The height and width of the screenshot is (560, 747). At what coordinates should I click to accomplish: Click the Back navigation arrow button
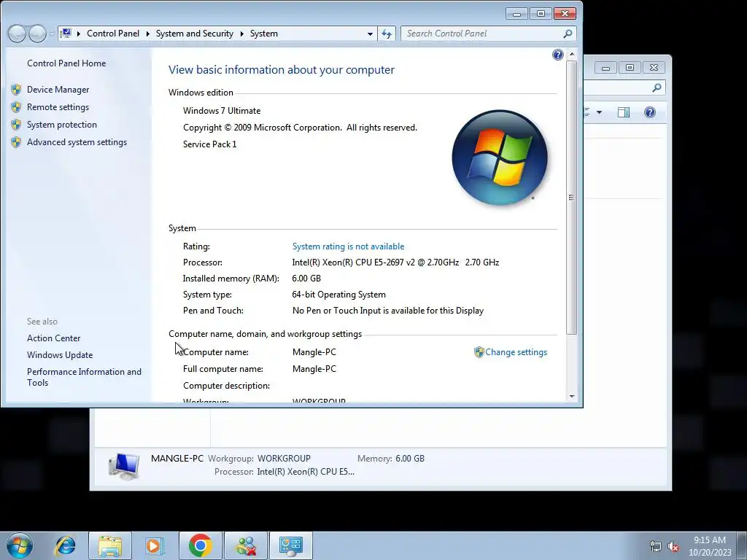pos(17,34)
